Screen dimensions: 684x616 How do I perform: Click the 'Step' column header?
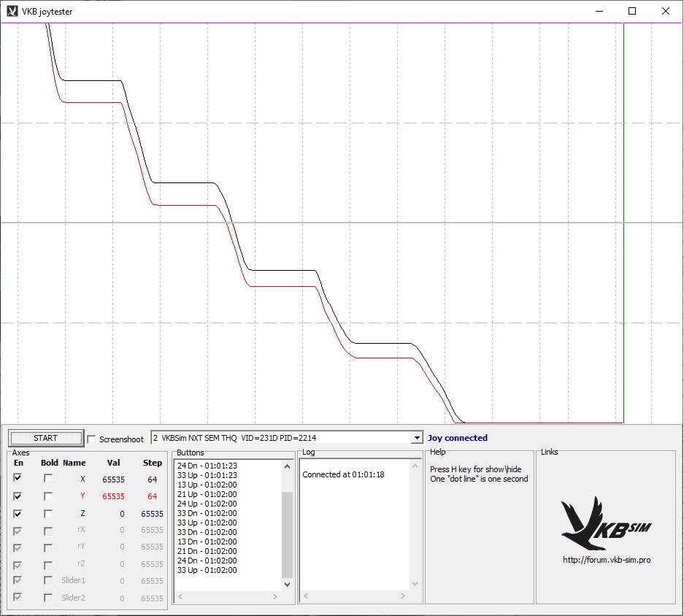pyautogui.click(x=153, y=463)
